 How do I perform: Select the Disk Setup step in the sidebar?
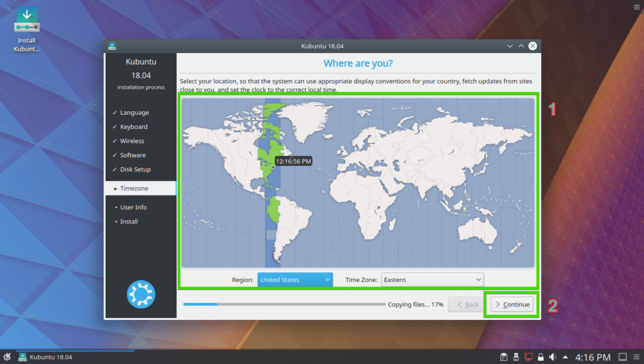pyautogui.click(x=135, y=169)
